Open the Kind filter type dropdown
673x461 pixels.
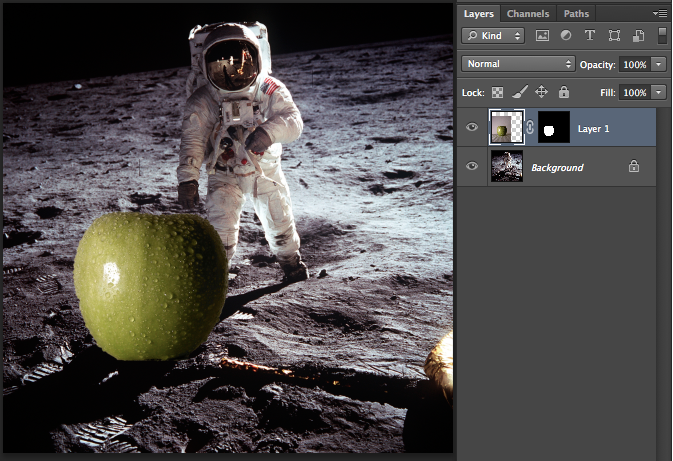494,35
